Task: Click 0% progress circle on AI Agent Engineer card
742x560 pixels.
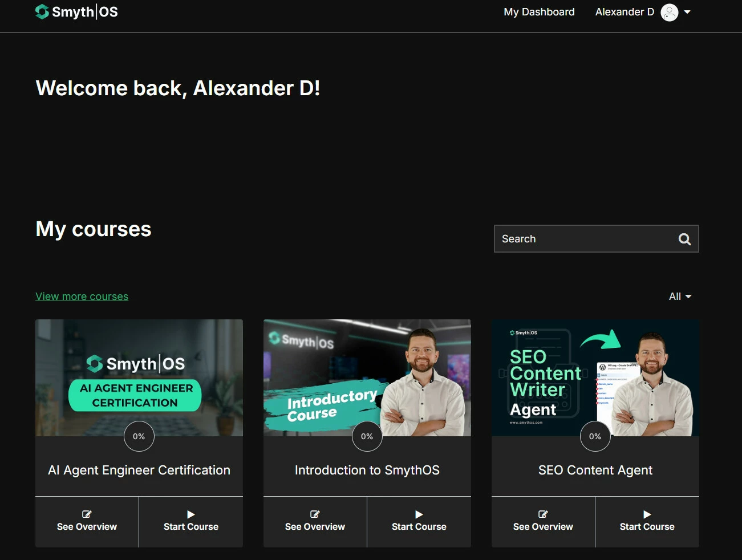Action: coord(139,436)
